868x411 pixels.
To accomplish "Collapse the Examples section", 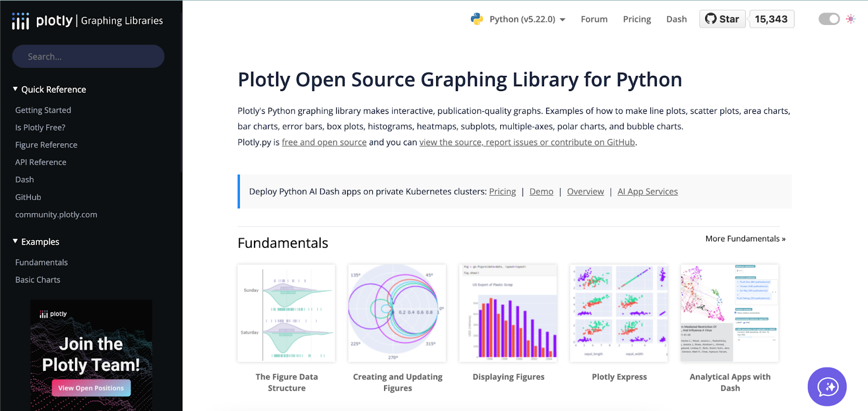I will [36, 242].
